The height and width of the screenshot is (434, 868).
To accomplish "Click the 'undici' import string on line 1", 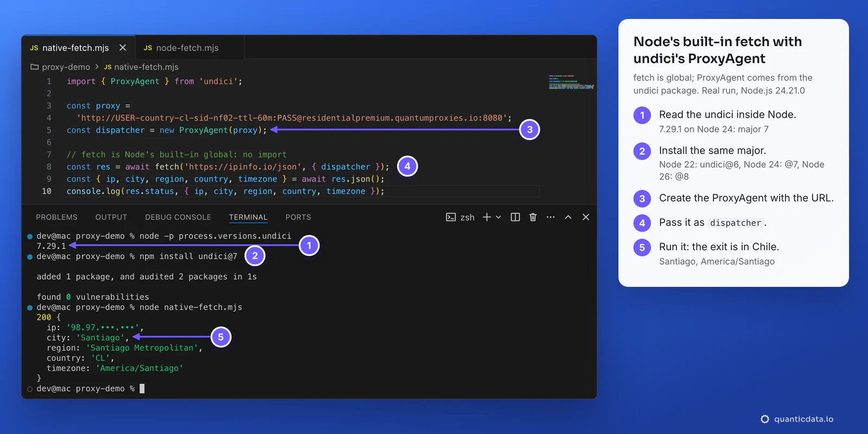I will click(218, 81).
